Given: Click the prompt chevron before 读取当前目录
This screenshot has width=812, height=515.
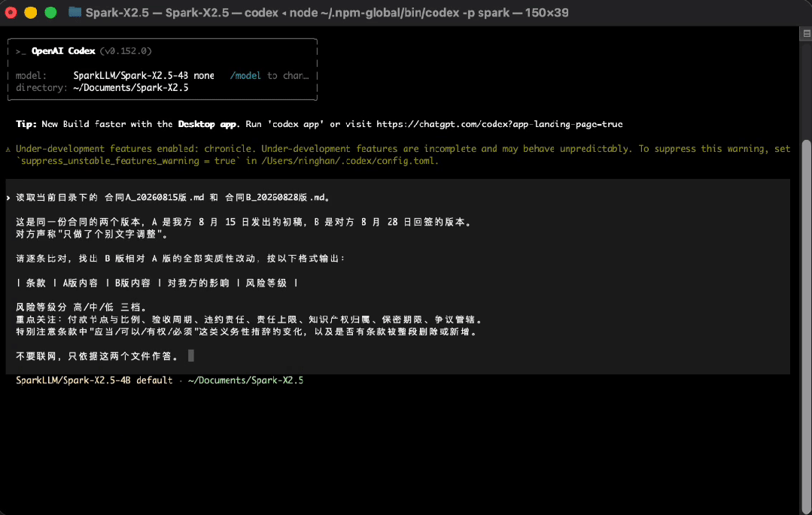Looking at the screenshot, I should [8, 198].
